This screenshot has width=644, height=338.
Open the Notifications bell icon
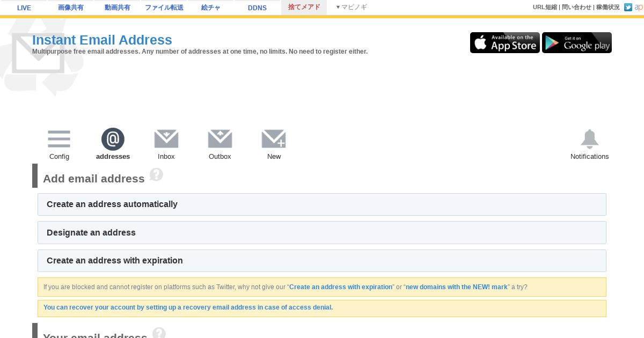pos(589,139)
